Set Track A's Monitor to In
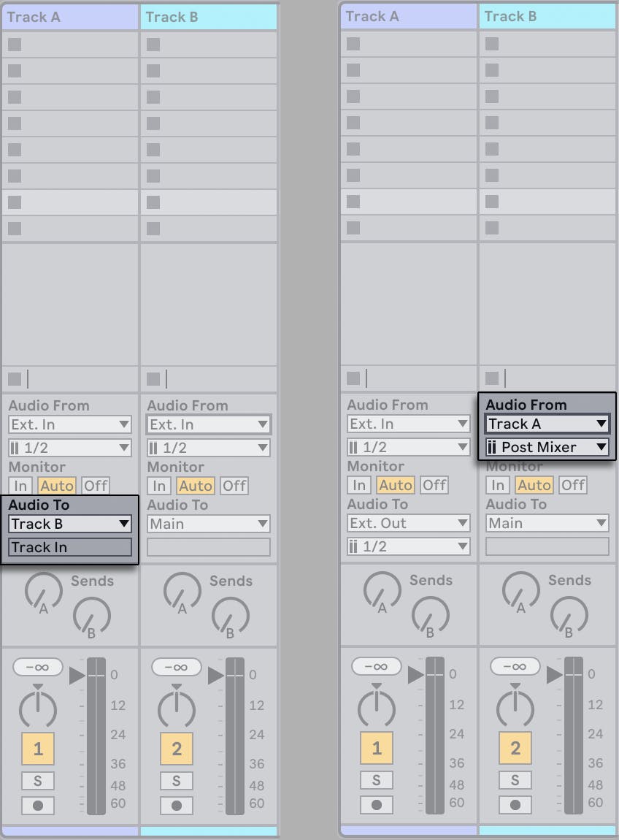 pyautogui.click(x=20, y=485)
